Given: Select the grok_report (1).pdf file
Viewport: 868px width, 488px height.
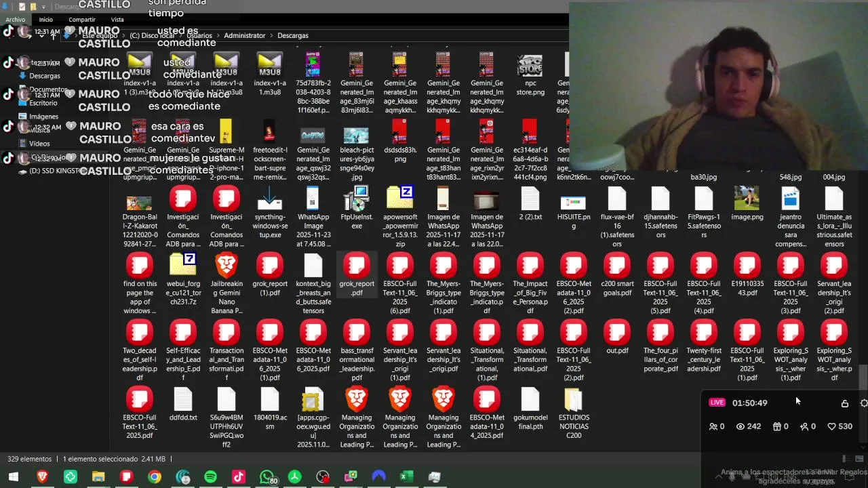Looking at the screenshot, I should pyautogui.click(x=269, y=276).
